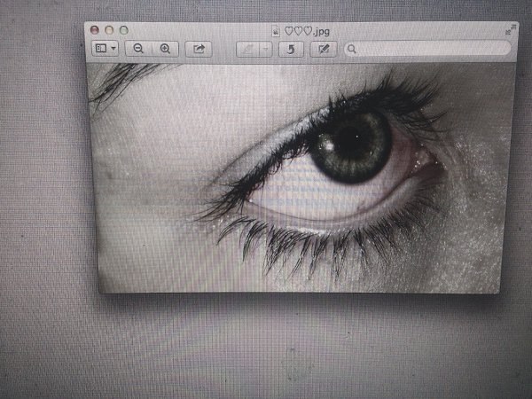
Task: Open the Share menu
Action: coord(199,49)
